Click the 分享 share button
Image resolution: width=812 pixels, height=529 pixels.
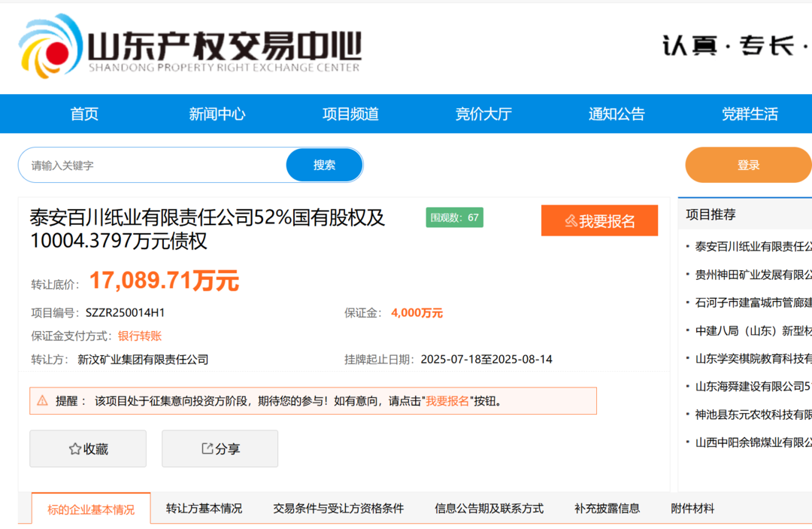220,448
